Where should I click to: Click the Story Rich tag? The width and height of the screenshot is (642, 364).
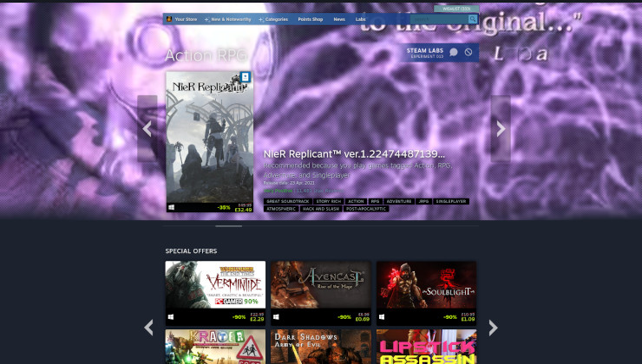coord(328,201)
